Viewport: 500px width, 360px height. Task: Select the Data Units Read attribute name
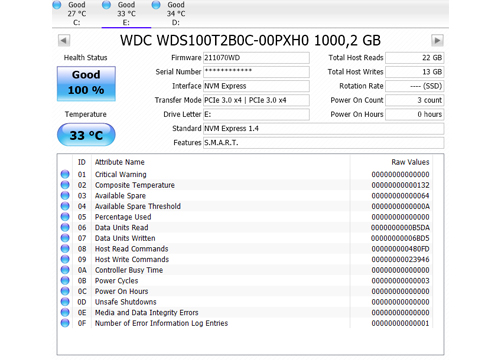[x=121, y=228]
